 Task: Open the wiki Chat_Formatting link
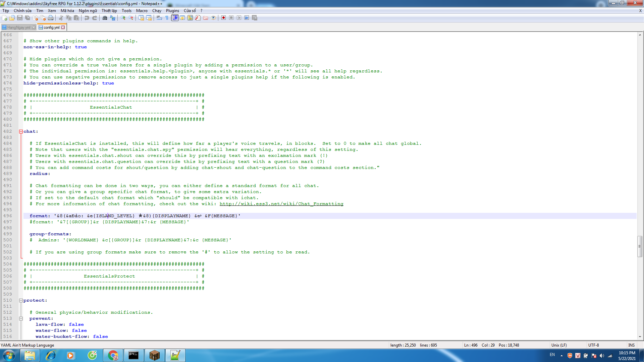281,204
